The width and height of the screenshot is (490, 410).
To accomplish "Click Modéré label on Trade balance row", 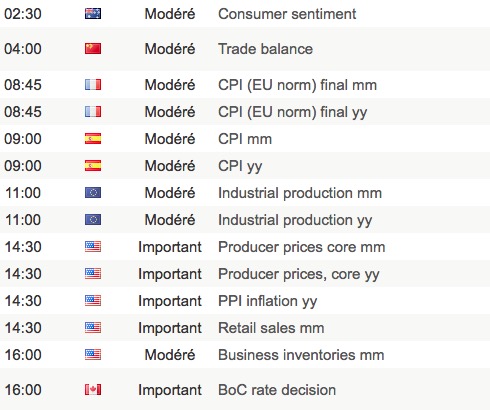I will (x=170, y=49).
